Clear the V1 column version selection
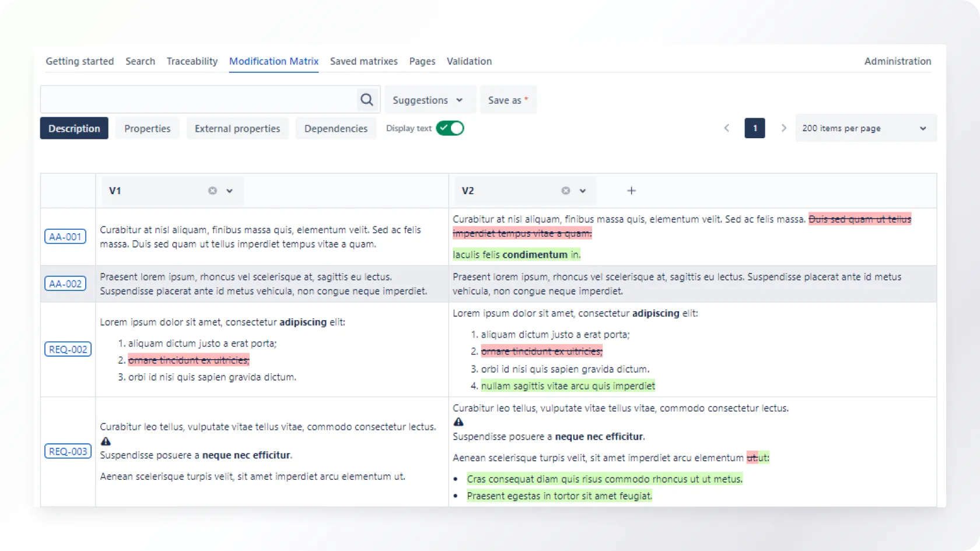Image resolution: width=980 pixels, height=551 pixels. 212,191
